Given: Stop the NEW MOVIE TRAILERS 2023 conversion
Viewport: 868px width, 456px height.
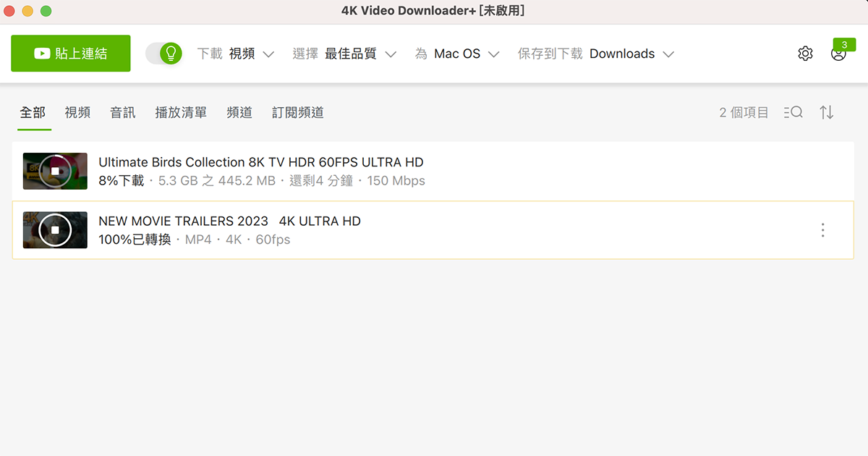Looking at the screenshot, I should 55,229.
